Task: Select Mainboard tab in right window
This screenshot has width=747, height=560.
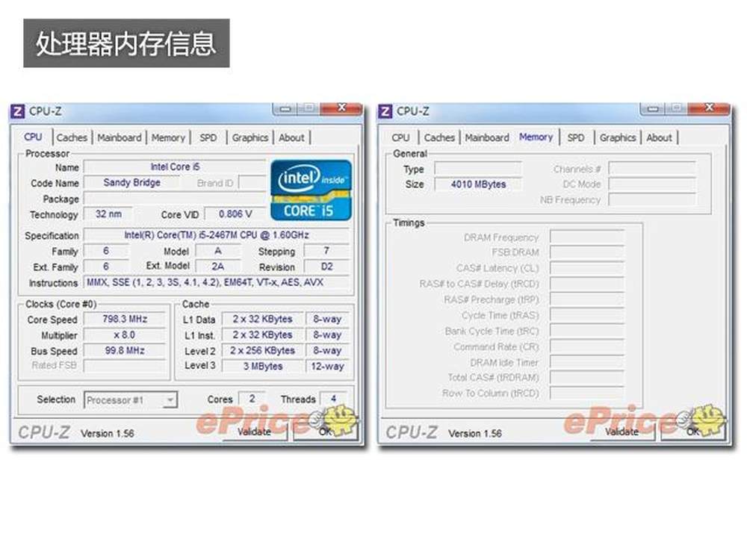Action: coord(486,137)
